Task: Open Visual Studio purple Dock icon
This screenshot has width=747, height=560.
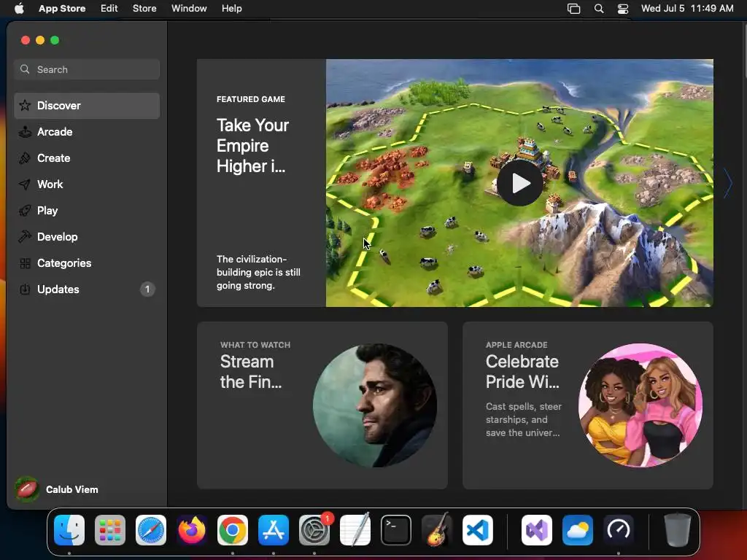Action: click(537, 530)
